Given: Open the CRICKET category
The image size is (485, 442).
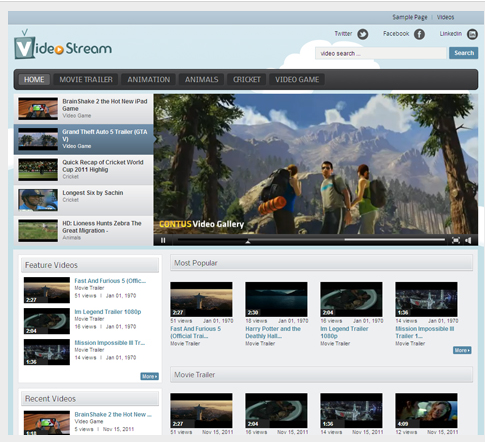Looking at the screenshot, I should (x=247, y=80).
